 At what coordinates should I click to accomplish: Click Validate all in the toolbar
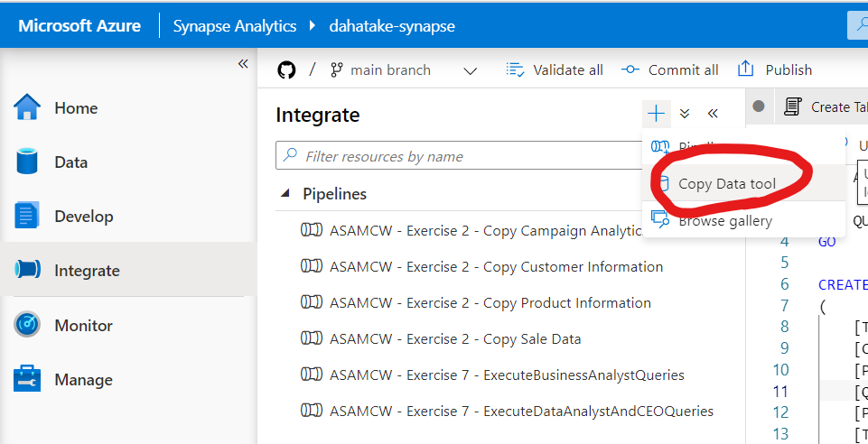click(x=555, y=70)
